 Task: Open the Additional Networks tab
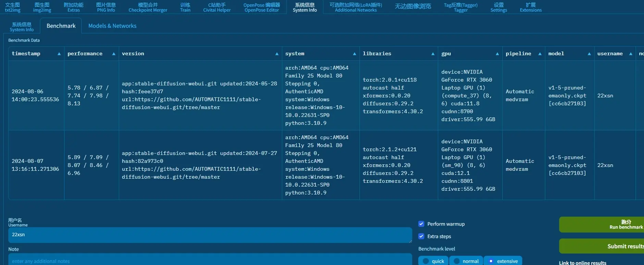[356, 7]
